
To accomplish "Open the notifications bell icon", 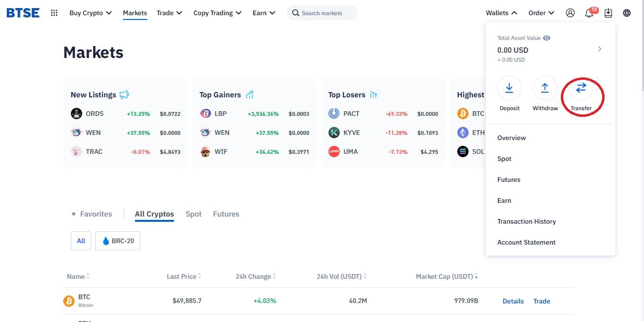I will [x=589, y=13].
